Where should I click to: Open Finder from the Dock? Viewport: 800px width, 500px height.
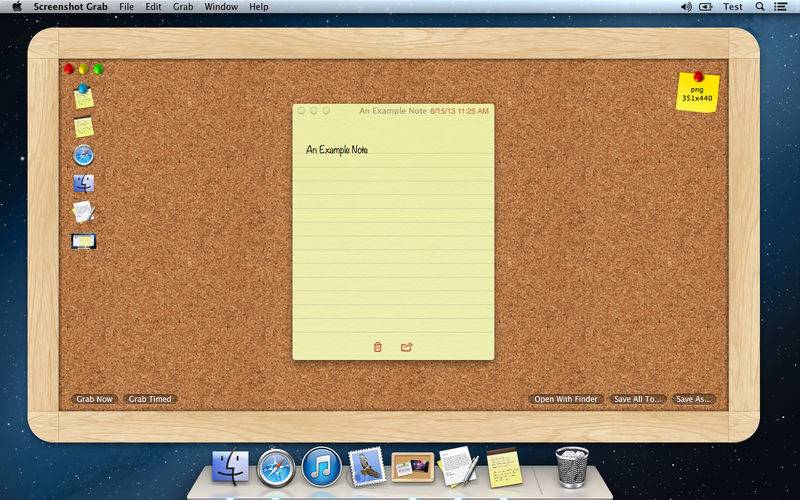[x=231, y=467]
